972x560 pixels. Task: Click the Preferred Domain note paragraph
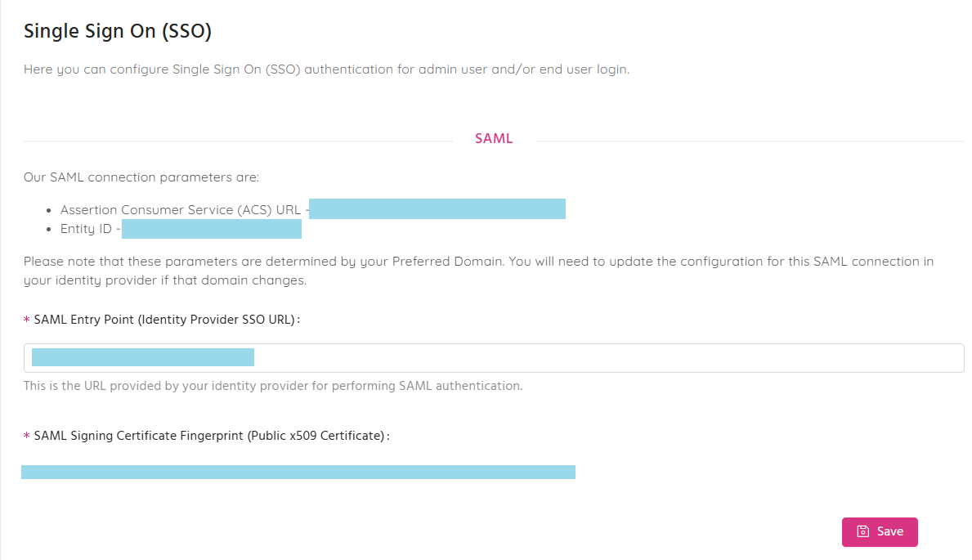click(x=478, y=271)
